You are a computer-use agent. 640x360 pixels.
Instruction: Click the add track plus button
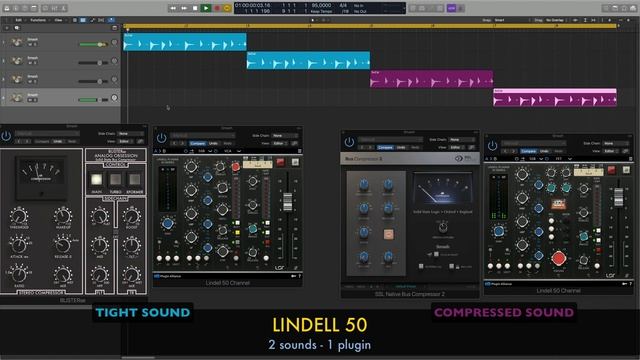click(x=7, y=28)
